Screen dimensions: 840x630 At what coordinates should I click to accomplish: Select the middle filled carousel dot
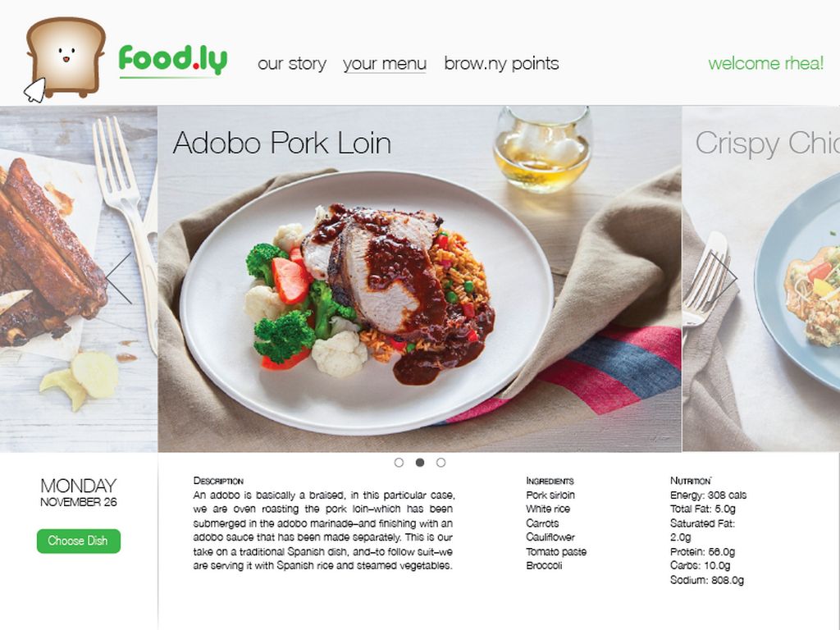click(x=420, y=463)
